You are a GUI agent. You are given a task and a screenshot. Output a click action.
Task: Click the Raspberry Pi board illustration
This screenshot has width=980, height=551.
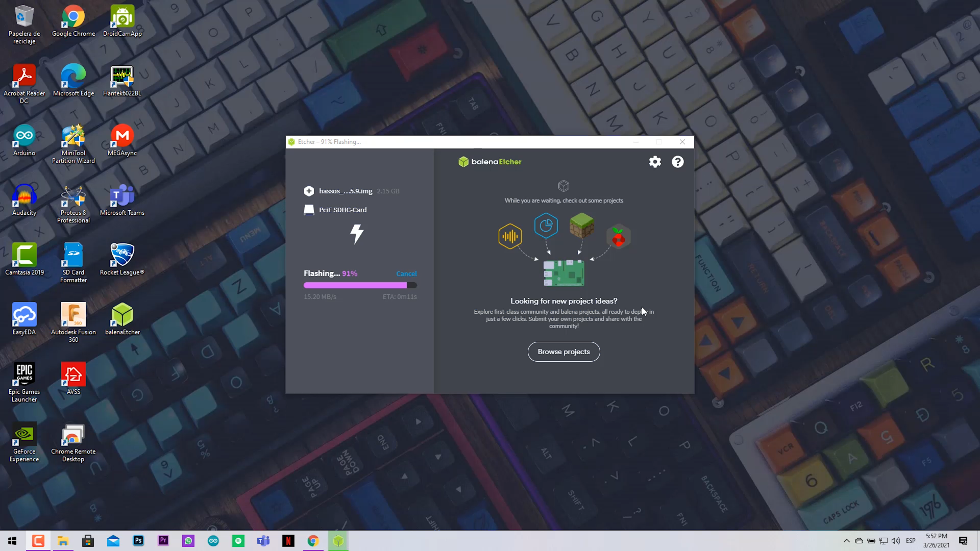[563, 273]
